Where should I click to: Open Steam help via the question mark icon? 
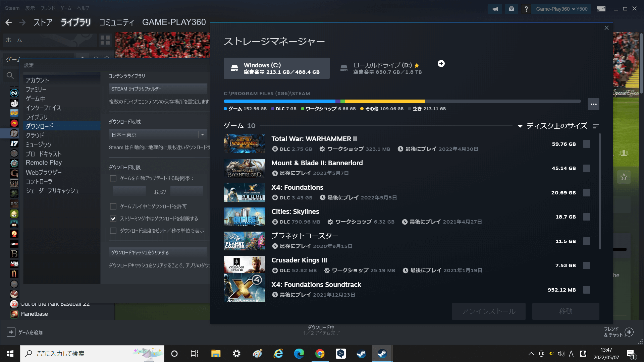point(526,9)
